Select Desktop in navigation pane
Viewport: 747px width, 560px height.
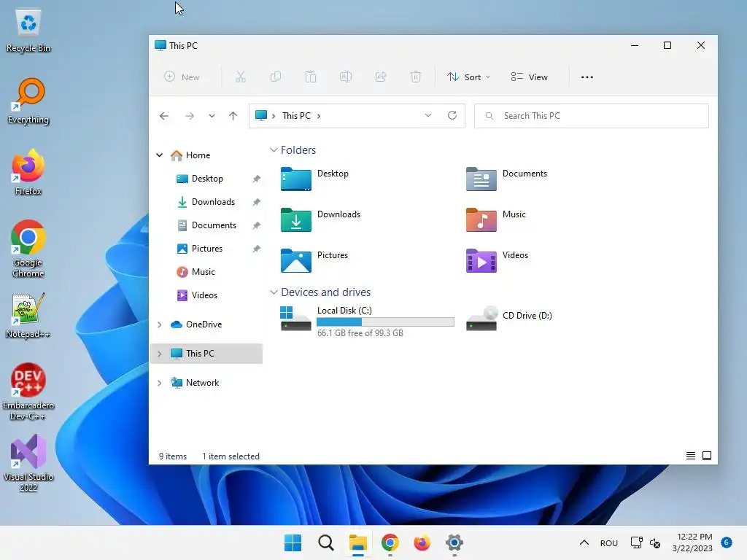[x=200, y=179]
